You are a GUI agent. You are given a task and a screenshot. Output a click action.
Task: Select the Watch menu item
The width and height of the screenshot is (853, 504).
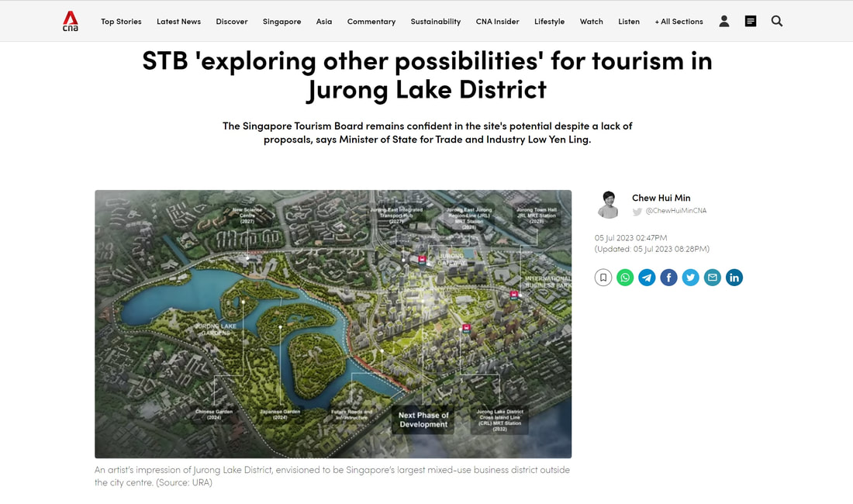(x=592, y=22)
